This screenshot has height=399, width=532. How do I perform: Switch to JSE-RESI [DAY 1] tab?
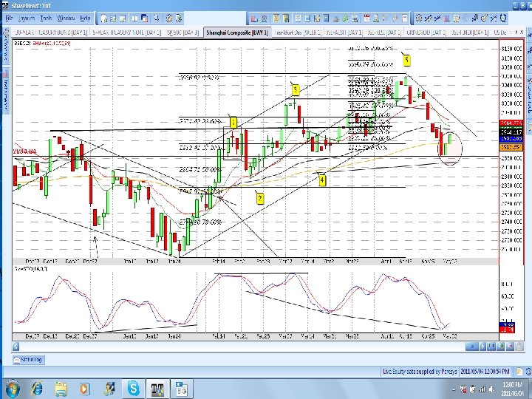coord(383,33)
